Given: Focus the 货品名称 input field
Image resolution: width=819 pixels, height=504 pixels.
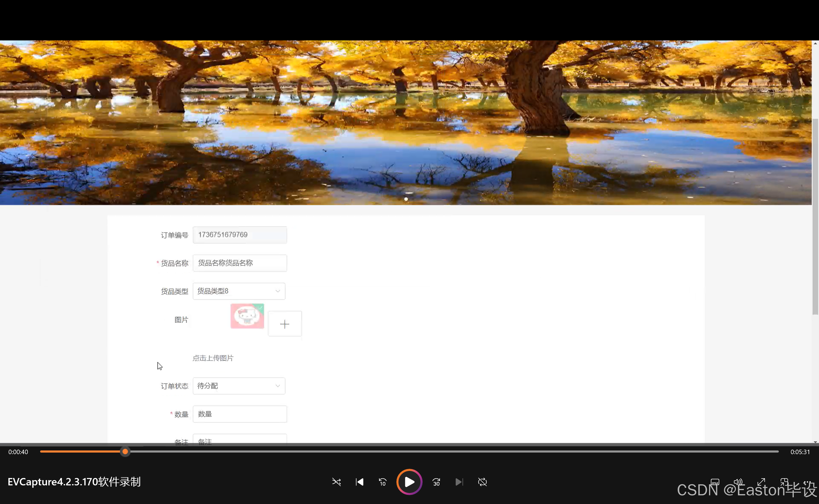Looking at the screenshot, I should tap(240, 263).
